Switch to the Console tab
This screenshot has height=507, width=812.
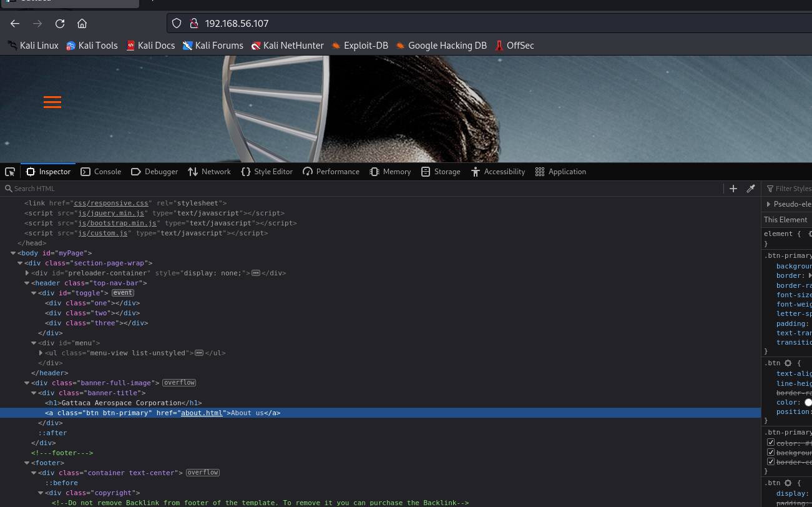pos(101,172)
